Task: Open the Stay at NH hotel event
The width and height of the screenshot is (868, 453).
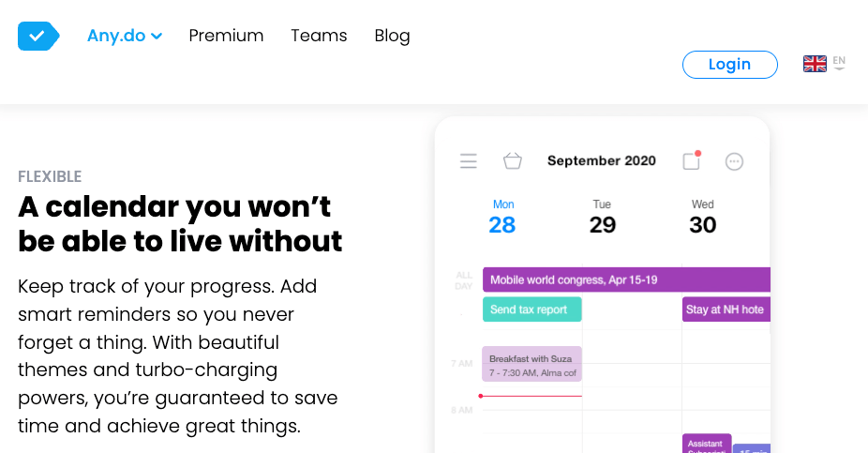Action: tap(726, 310)
